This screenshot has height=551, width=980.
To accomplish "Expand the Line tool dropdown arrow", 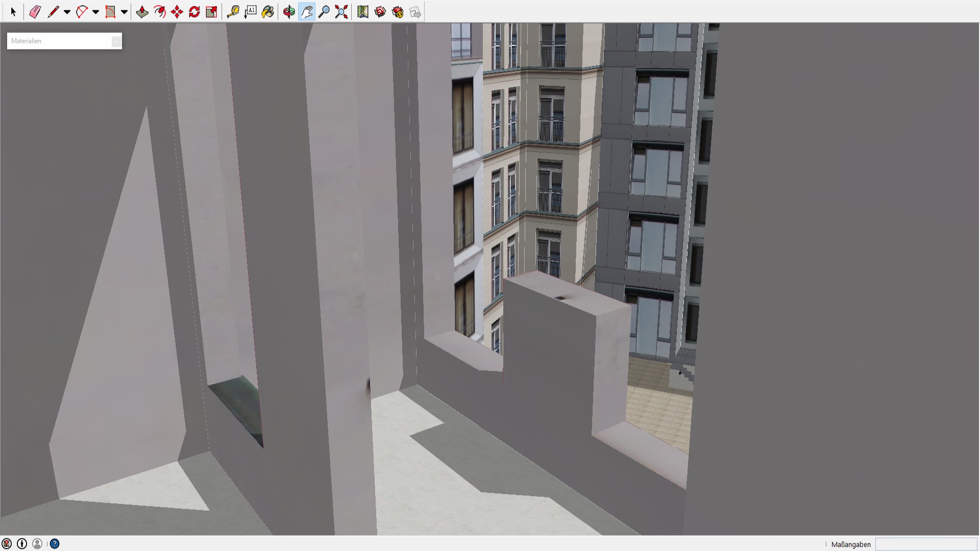I will [x=67, y=12].
